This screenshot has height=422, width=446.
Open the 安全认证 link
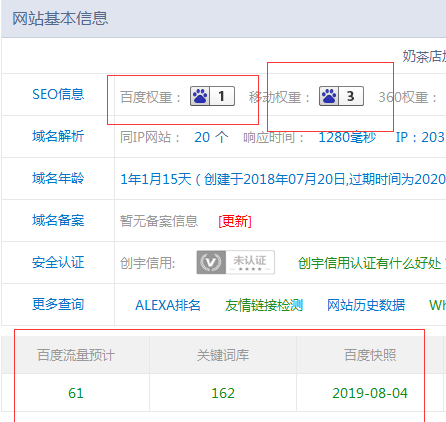point(58,262)
